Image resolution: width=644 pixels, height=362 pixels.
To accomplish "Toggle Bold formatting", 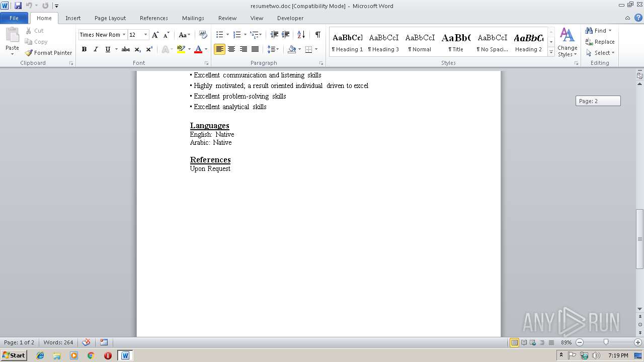I will click(84, 49).
